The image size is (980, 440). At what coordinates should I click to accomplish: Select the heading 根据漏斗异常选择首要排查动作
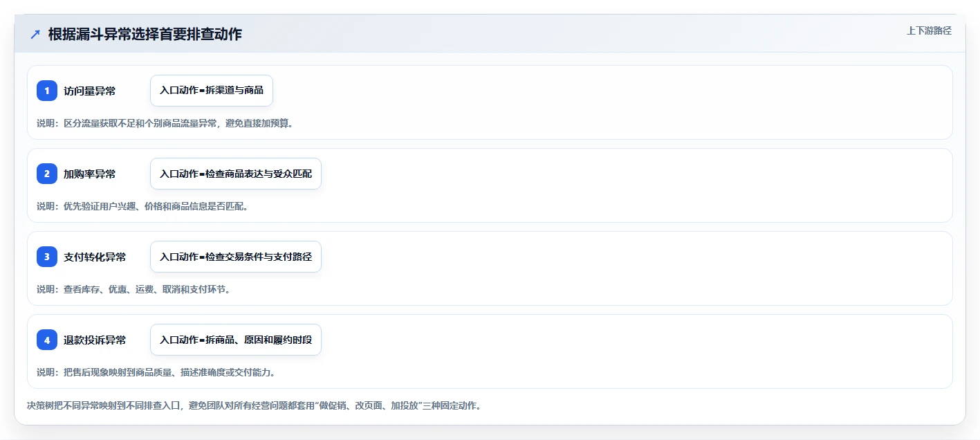click(x=145, y=34)
